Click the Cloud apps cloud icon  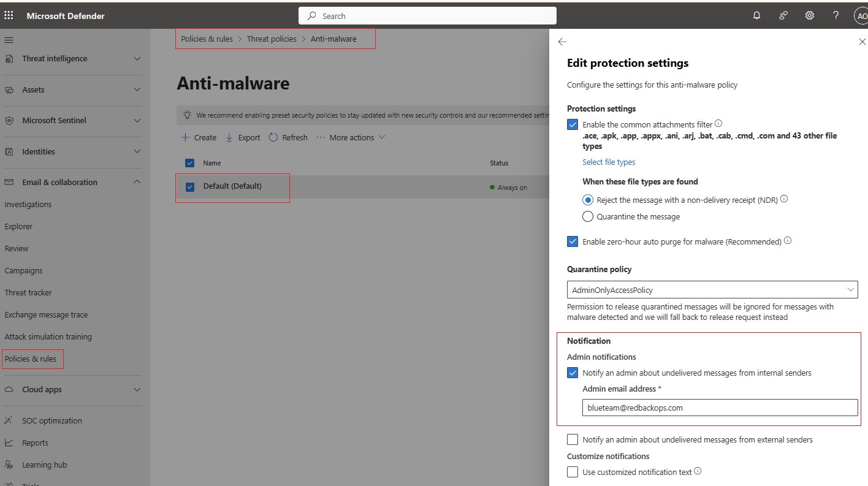9,390
